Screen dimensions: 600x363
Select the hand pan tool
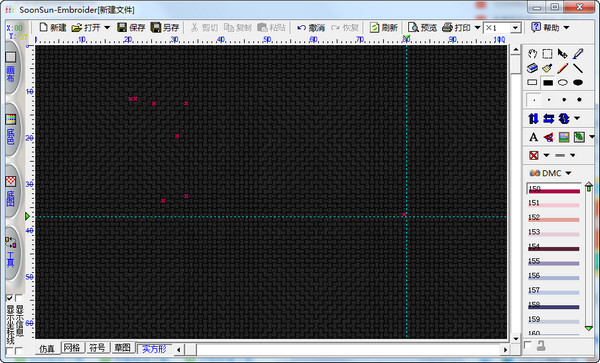coord(532,54)
